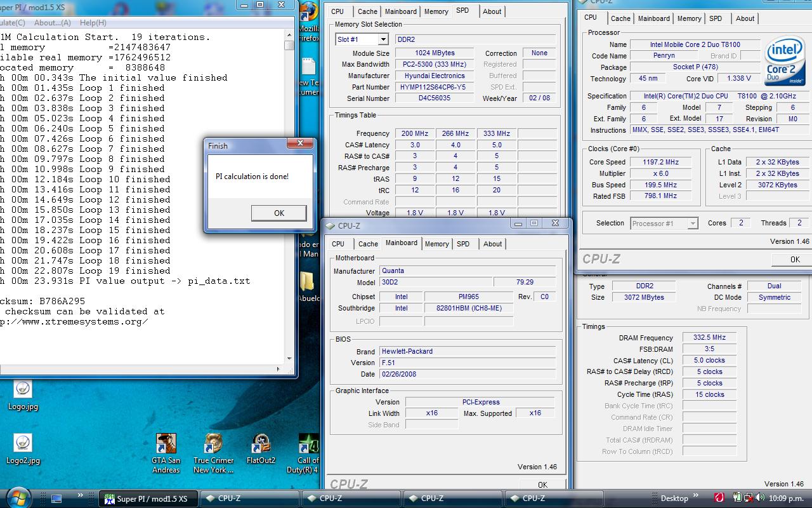Click the Name field Intel Mobile Core 2 Duo T8100
The image size is (812, 508).
[695, 44]
